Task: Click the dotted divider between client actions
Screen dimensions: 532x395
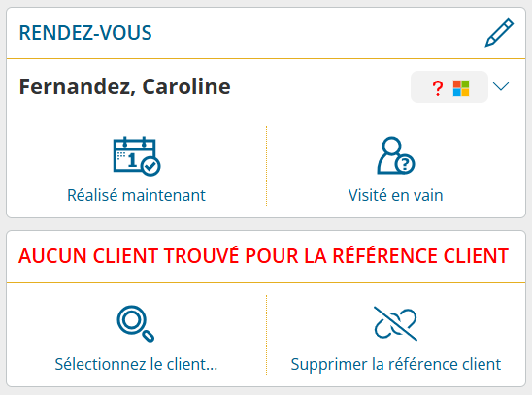Action: (x=266, y=335)
